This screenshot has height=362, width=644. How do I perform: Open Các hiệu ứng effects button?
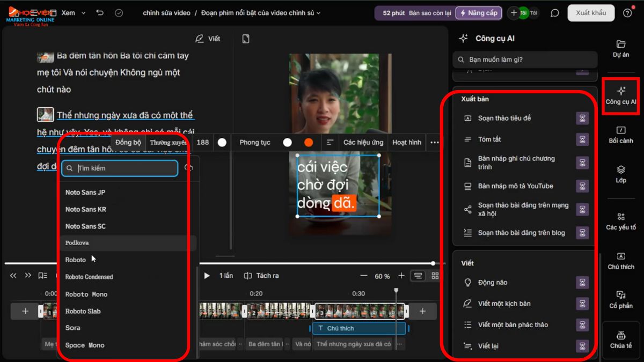pos(363,142)
